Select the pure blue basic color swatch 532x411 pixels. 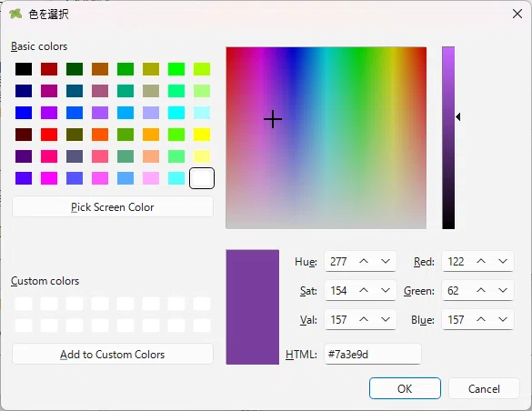tap(24, 113)
